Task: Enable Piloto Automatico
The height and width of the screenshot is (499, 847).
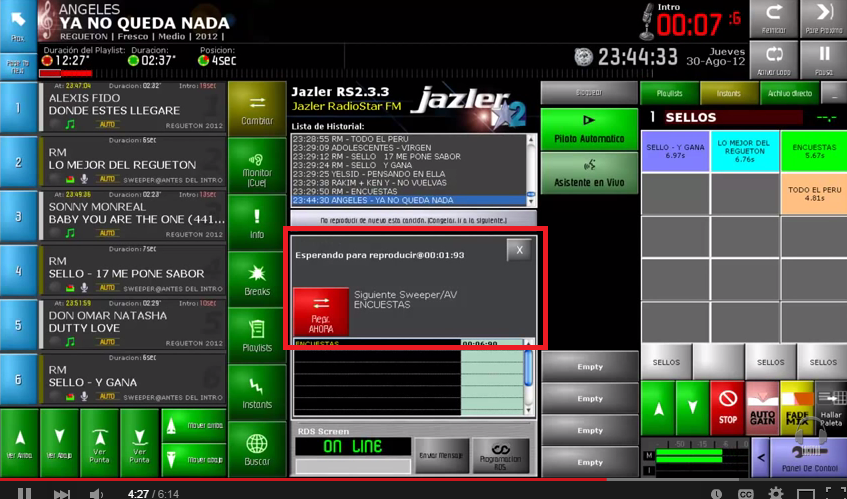Action: click(x=589, y=129)
